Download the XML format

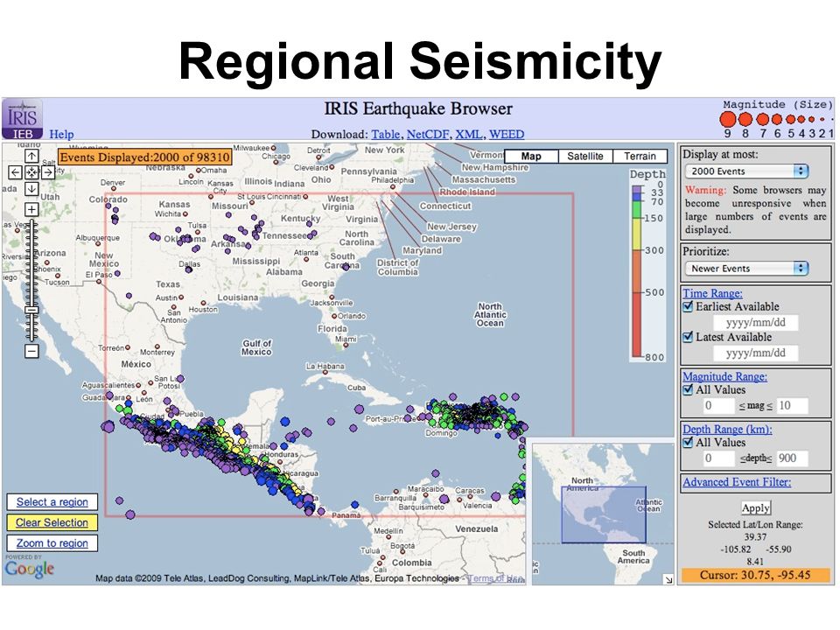click(469, 134)
